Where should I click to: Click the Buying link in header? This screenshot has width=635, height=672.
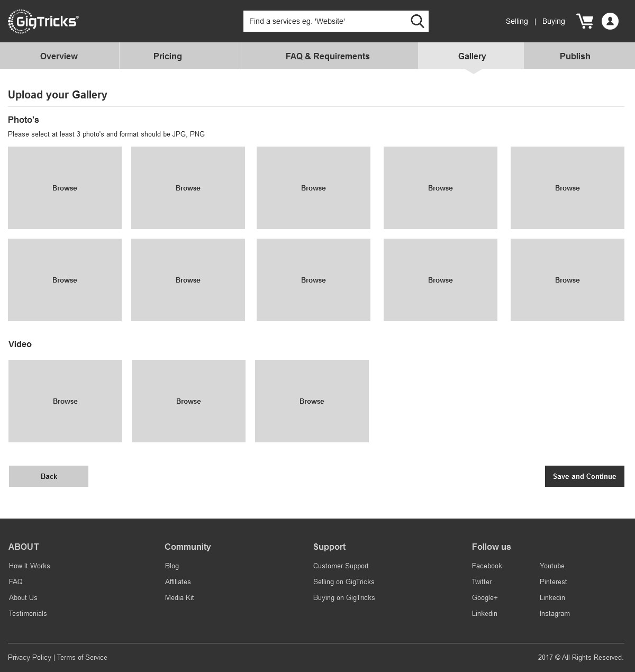[x=554, y=21]
